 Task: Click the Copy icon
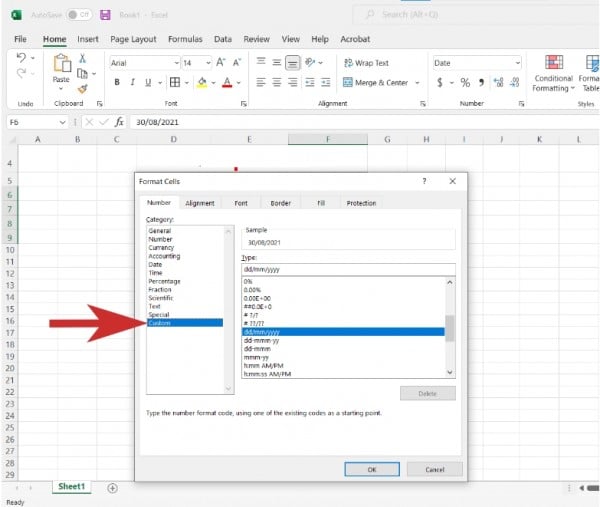[x=82, y=73]
